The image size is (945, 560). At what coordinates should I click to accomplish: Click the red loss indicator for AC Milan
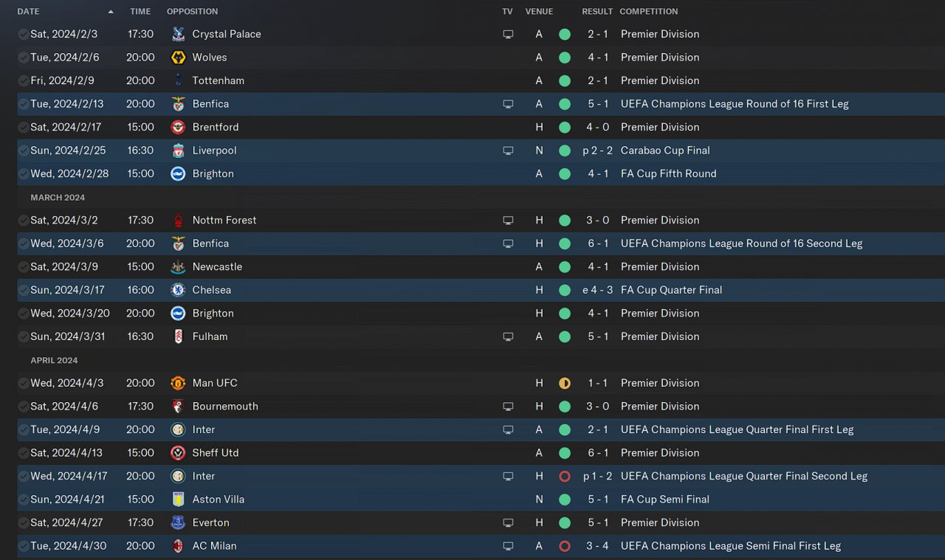tap(565, 546)
